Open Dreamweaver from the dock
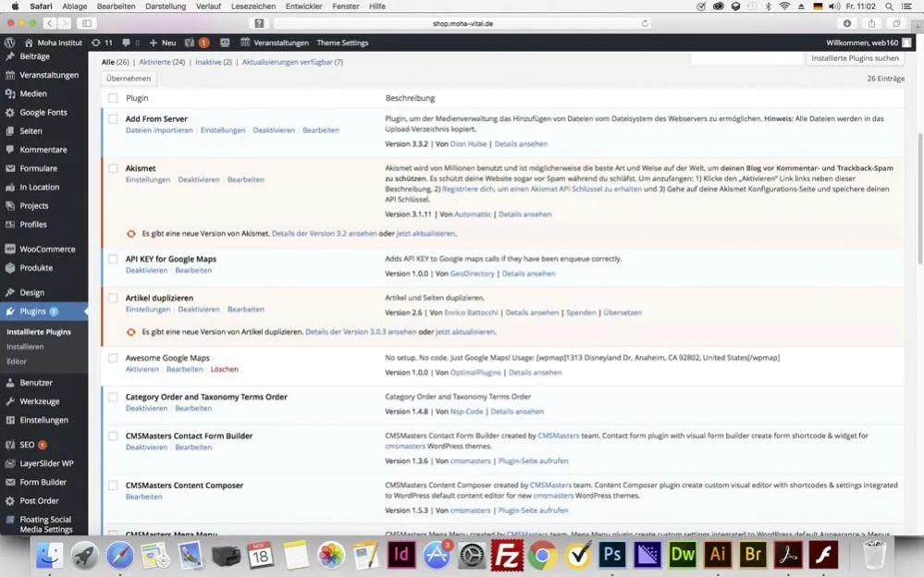The image size is (924, 577). coord(683,555)
